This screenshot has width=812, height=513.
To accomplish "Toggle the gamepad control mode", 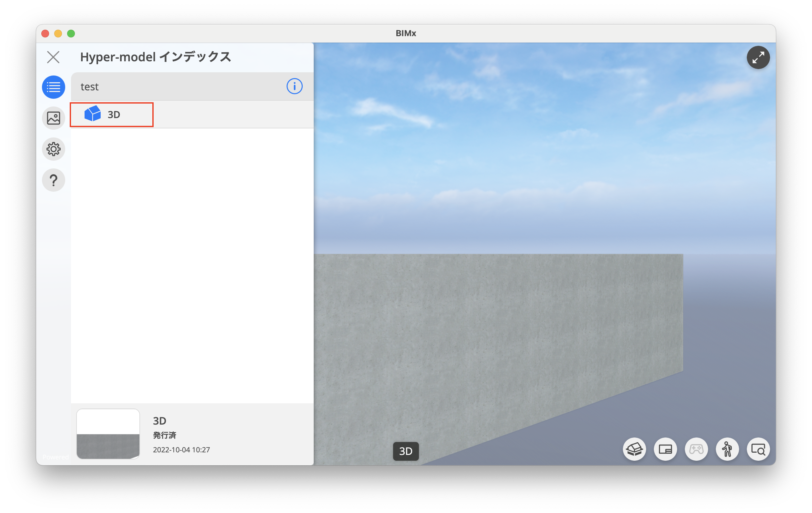I will pyautogui.click(x=696, y=449).
